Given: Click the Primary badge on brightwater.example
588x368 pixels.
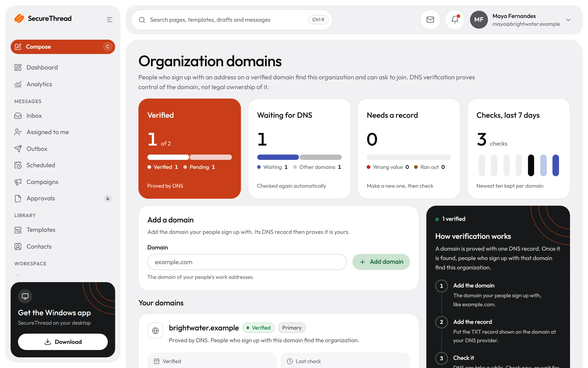Looking at the screenshot, I should 292,328.
